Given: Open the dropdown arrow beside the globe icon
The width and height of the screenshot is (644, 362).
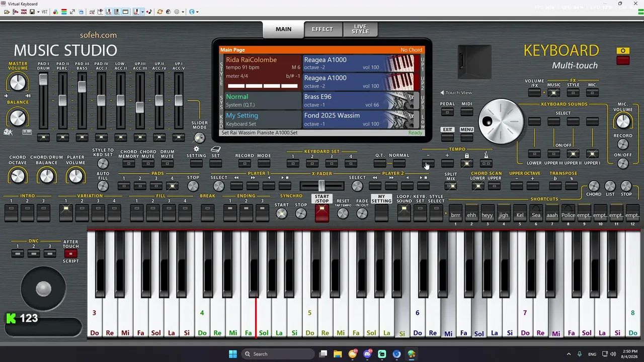Looking at the screenshot, I should (x=197, y=12).
